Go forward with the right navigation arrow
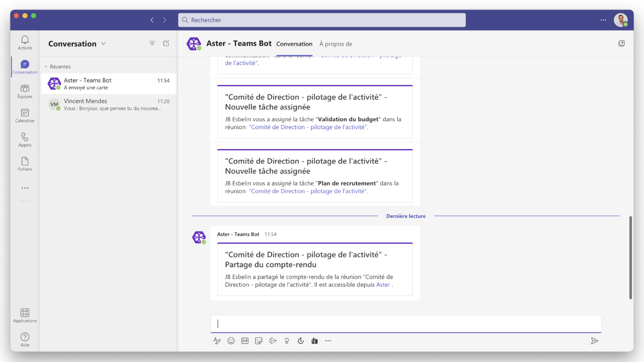Image resolution: width=644 pixels, height=362 pixels. (x=165, y=20)
